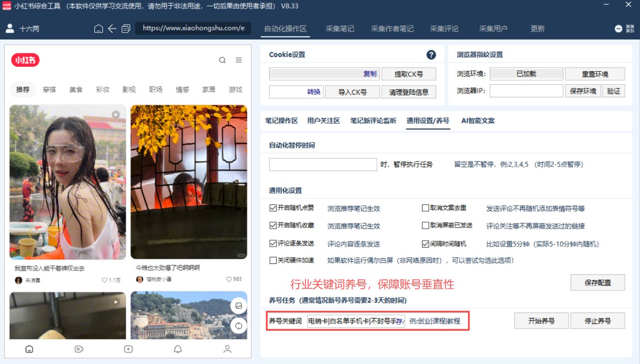Screen dimensions: 640x364
Task: Open the profile icon in bottom navigation
Action: (227, 349)
